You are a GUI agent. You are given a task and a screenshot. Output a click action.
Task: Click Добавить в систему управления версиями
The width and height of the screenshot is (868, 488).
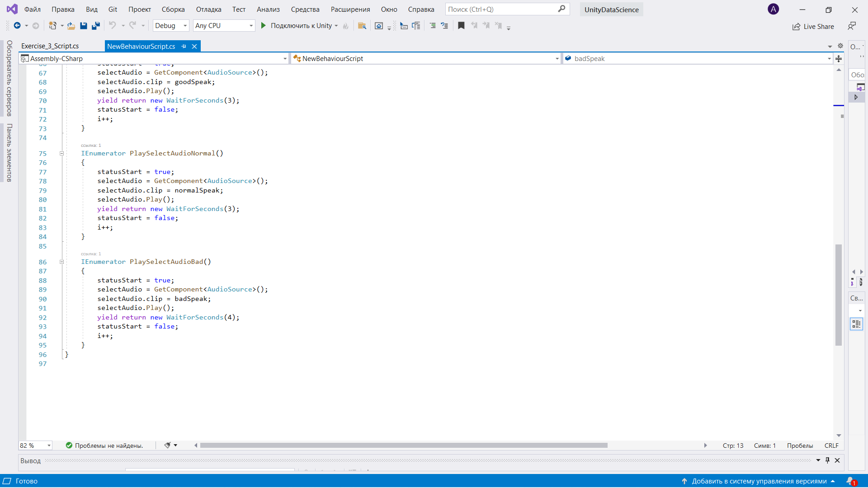759,481
